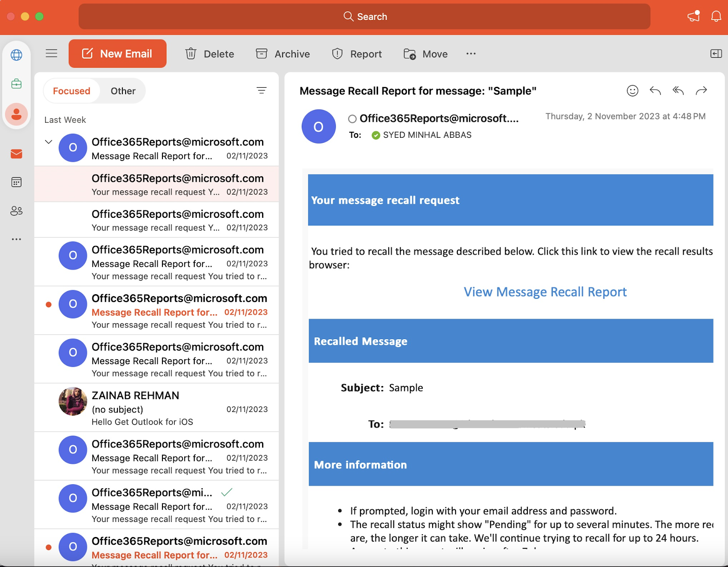
Task: Open the message list filter icon
Action: (x=262, y=90)
